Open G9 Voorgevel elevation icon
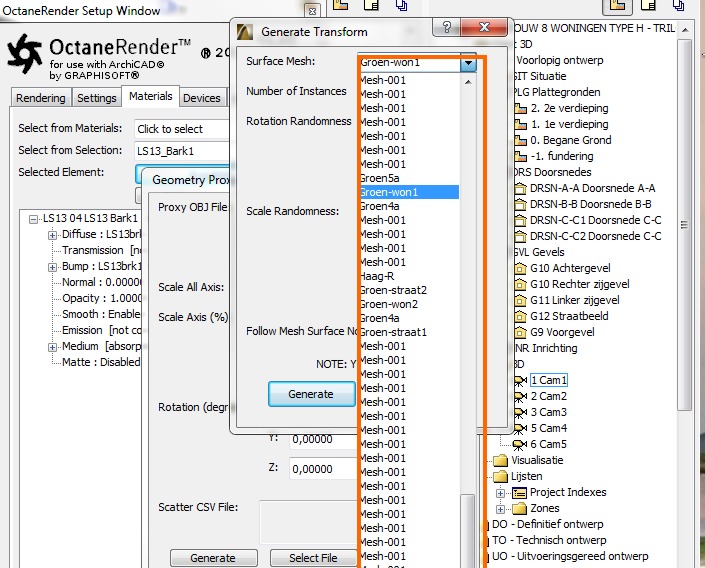This screenshot has width=705, height=568. coord(520,332)
